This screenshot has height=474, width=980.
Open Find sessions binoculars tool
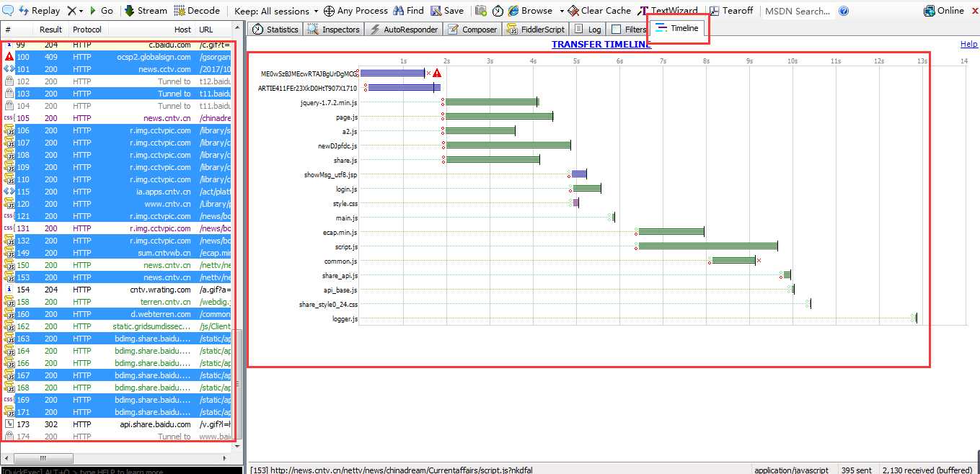coord(408,11)
